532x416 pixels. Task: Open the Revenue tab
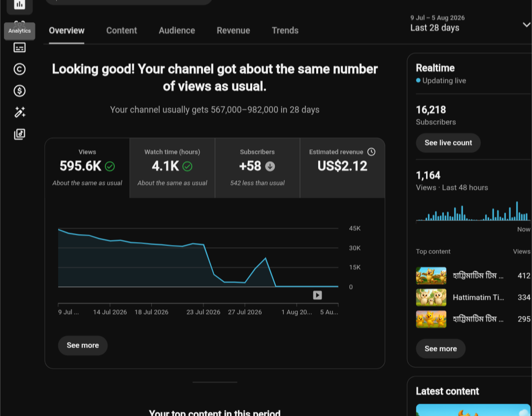(233, 31)
